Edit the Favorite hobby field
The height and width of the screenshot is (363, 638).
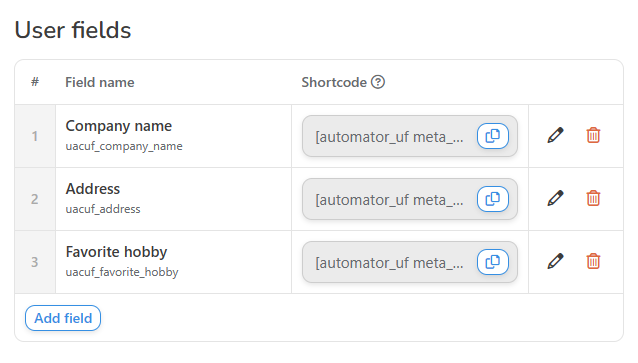pyautogui.click(x=555, y=261)
